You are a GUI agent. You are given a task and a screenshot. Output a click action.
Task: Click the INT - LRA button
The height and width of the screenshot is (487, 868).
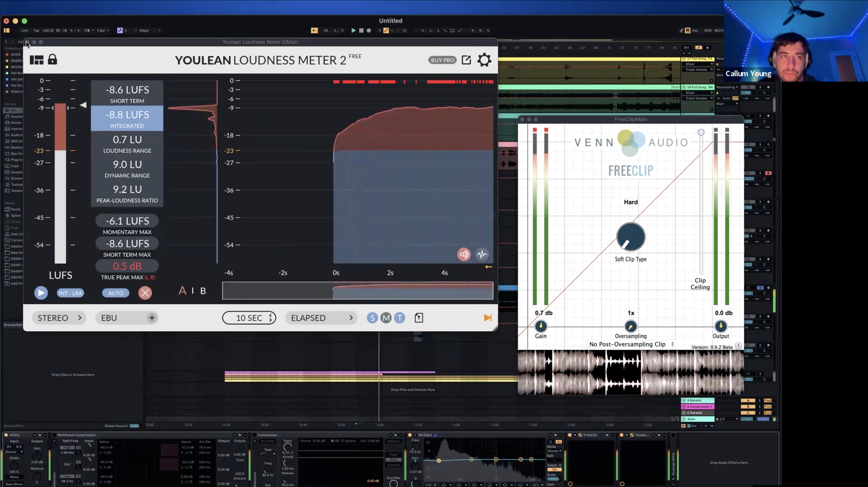point(70,293)
